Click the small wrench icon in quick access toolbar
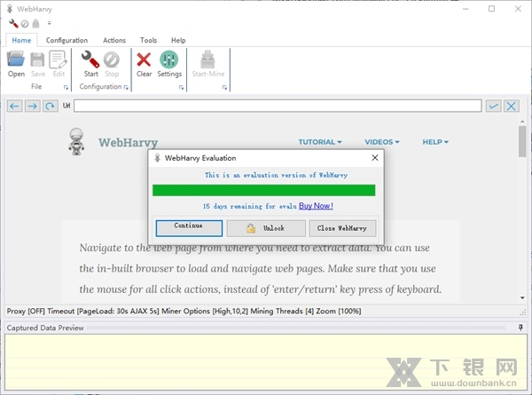 coord(13,23)
